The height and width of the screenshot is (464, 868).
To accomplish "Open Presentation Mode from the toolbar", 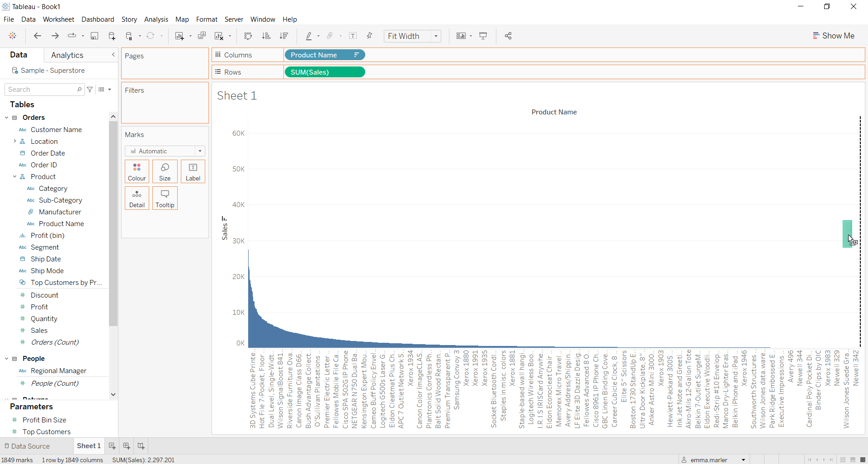I will pos(483,36).
